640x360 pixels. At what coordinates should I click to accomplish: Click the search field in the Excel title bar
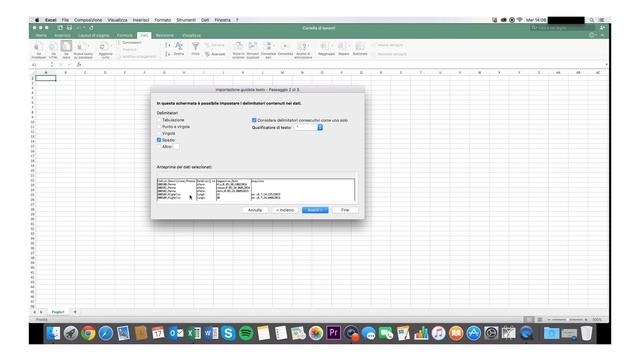tap(562, 28)
